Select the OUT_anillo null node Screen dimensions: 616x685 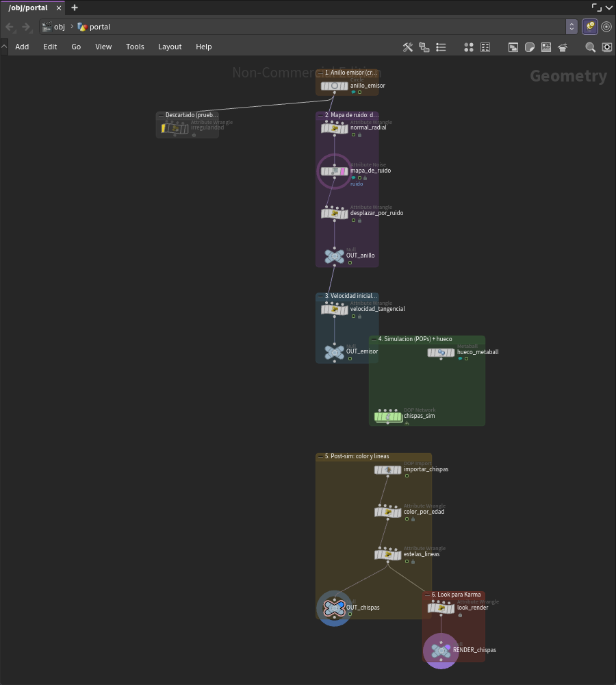pos(335,256)
